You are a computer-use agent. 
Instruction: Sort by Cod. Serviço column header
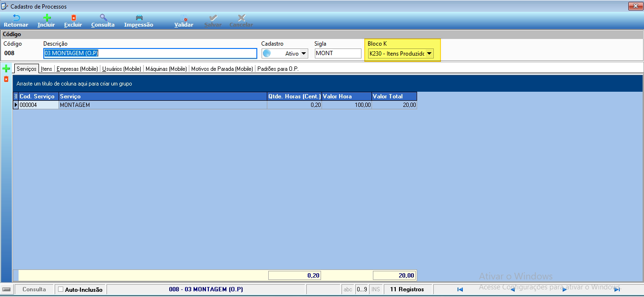click(39, 96)
